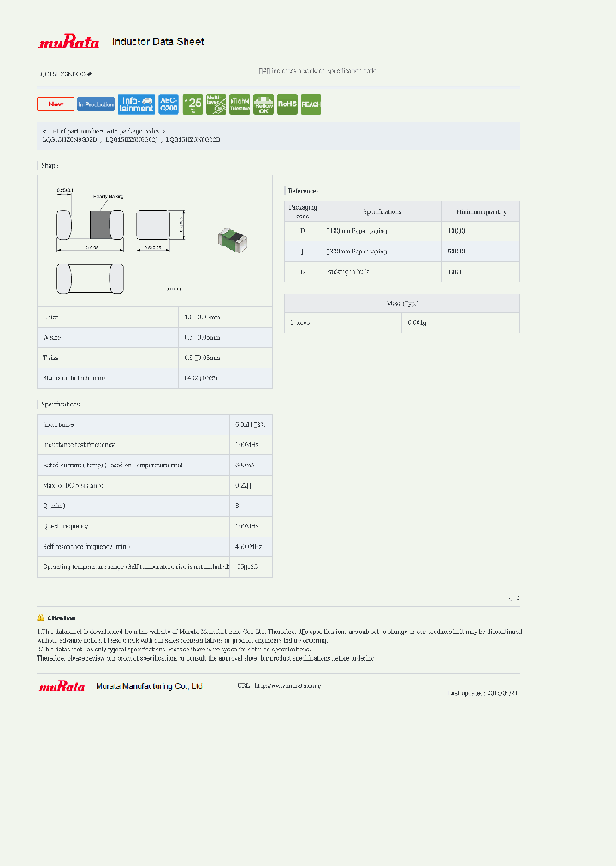The height and width of the screenshot is (866, 616).
Task: Click the 'Q (min.)' row label
Action: (54, 506)
